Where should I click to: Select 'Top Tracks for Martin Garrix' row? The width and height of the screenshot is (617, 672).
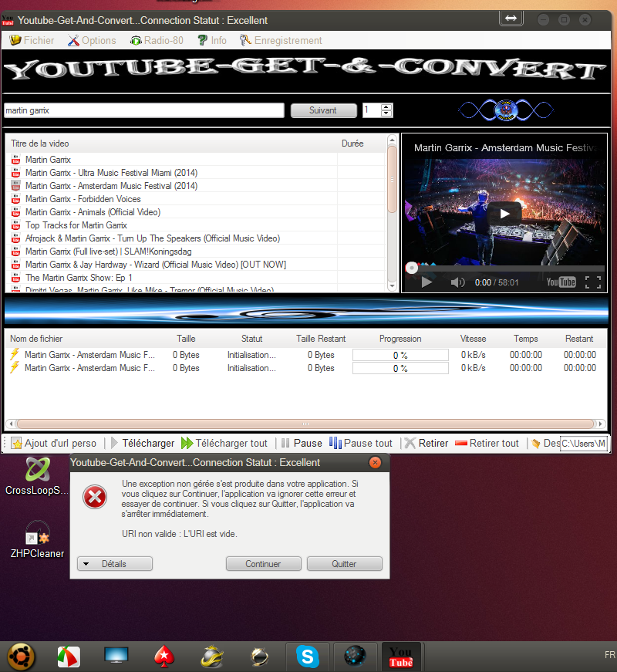(195, 225)
